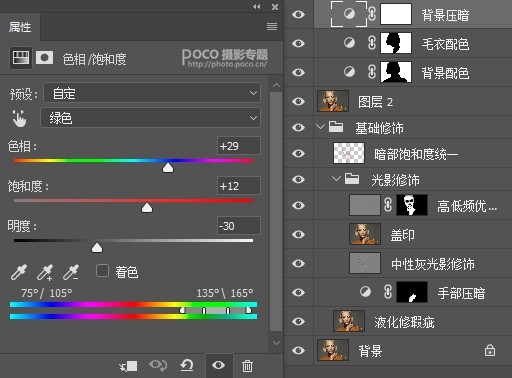Image resolution: width=512 pixels, height=378 pixels.
Task: Click the mask link icon on 手部压暗 layer
Action: pos(388,292)
